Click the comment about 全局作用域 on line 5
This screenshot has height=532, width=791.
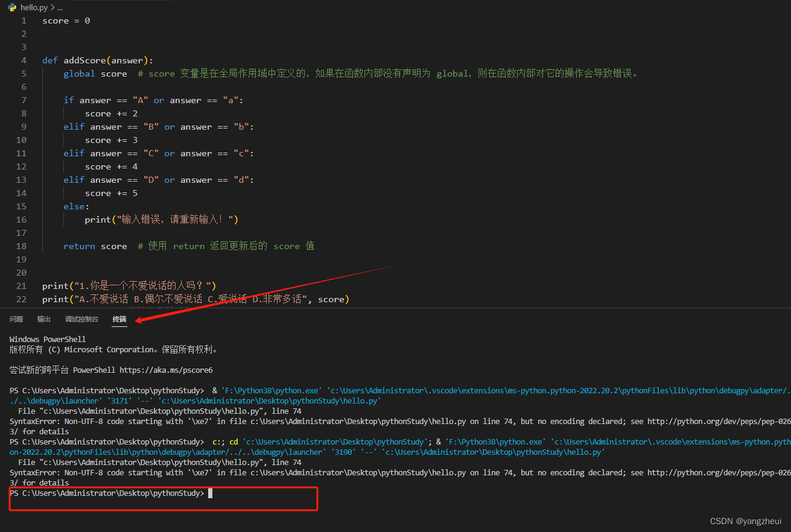(x=388, y=74)
